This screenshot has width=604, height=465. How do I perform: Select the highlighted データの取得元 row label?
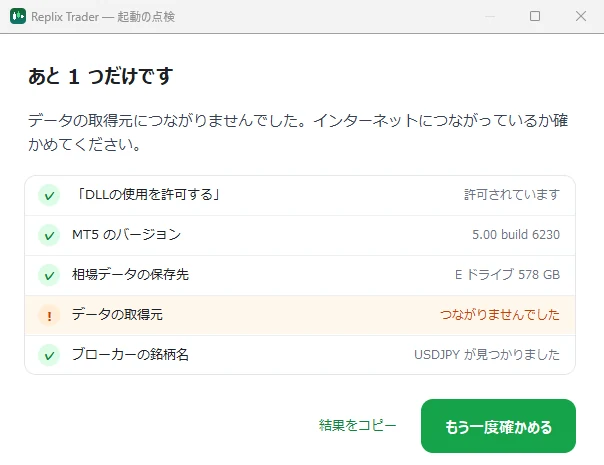pos(117,314)
